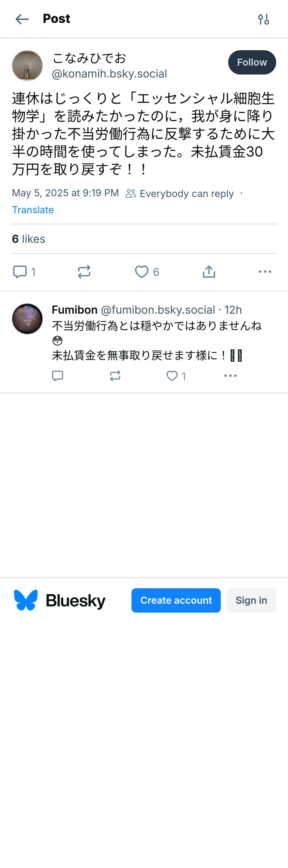Follow こなみひでお
Image resolution: width=288 pixels, height=868 pixels.
252,62
